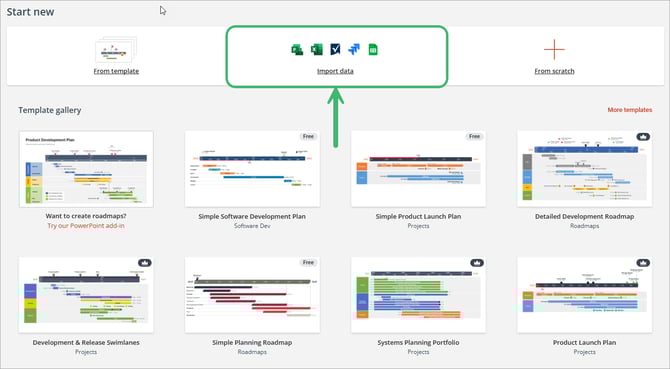Image resolution: width=670 pixels, height=369 pixels.
Task: Click the Microsoft Project import icon
Action: point(297,50)
